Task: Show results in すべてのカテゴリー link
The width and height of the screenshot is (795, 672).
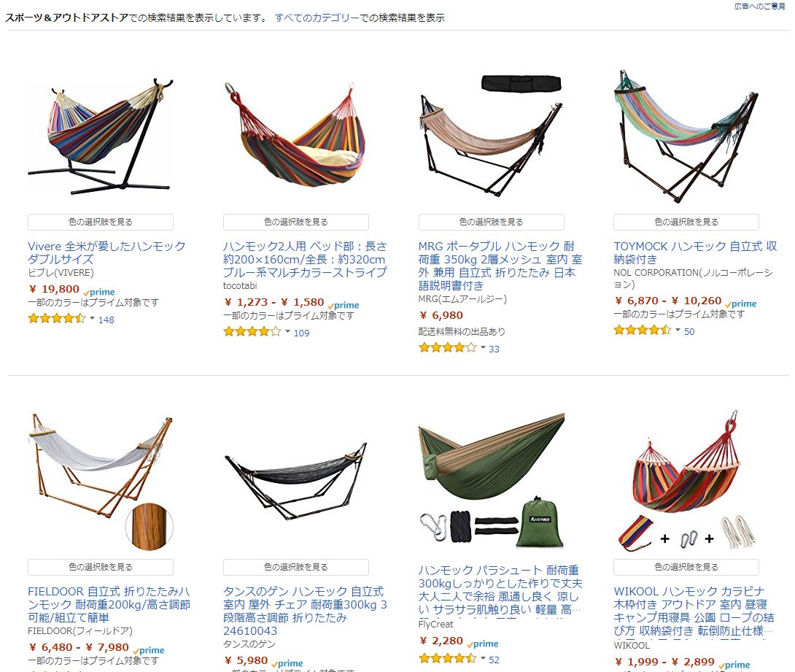Action: tap(317, 18)
